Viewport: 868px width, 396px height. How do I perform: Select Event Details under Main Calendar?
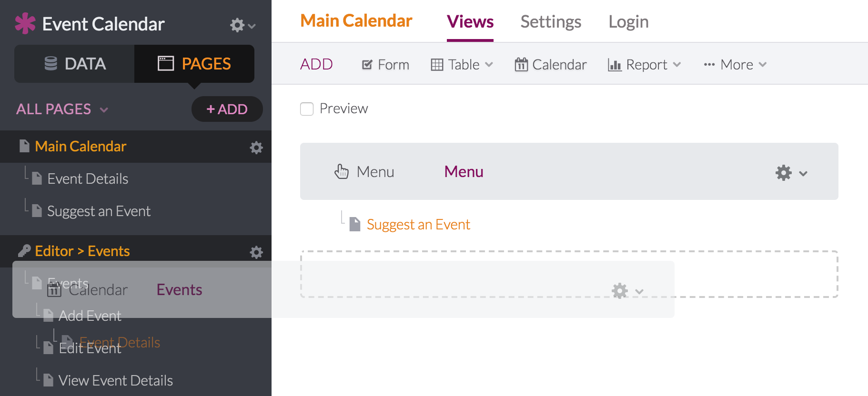click(x=88, y=179)
